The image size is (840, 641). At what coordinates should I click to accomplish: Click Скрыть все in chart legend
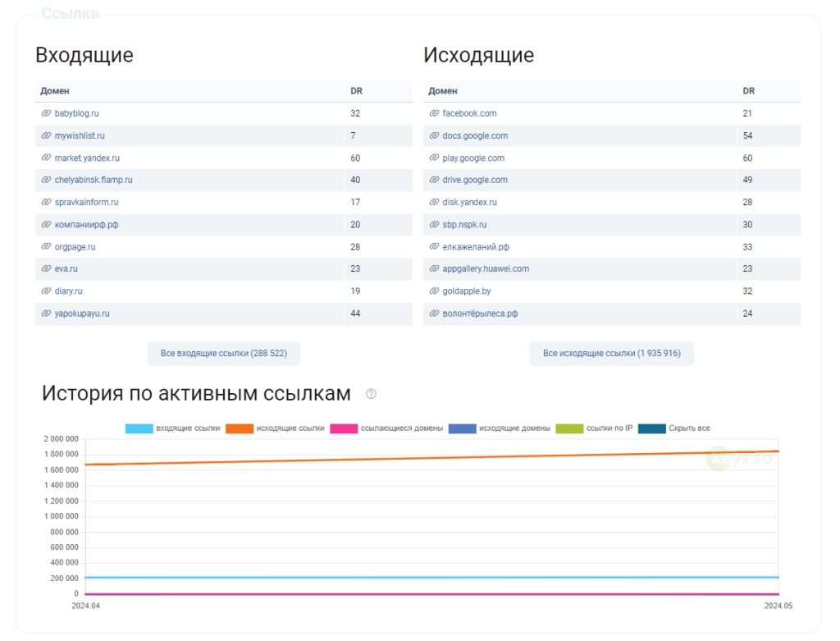(674, 428)
